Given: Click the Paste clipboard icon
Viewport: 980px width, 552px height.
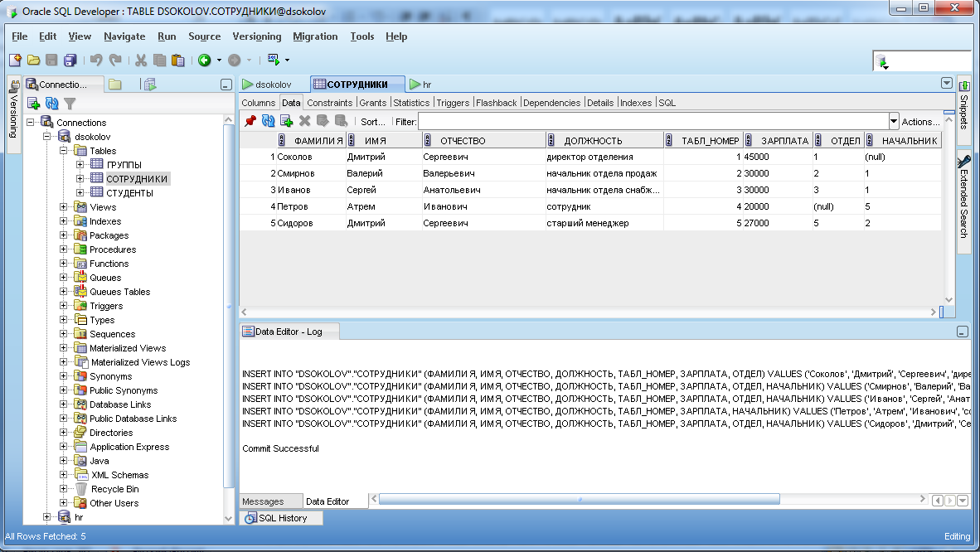Looking at the screenshot, I should 178,60.
